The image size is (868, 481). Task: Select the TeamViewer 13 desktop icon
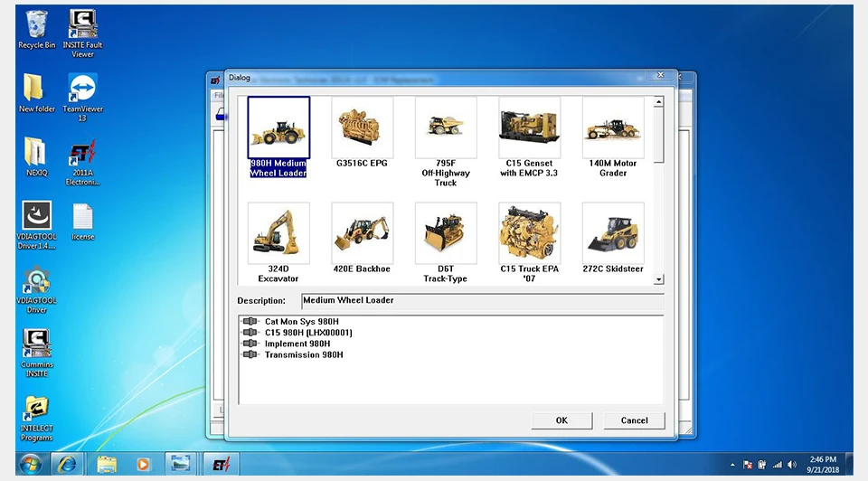click(x=82, y=98)
